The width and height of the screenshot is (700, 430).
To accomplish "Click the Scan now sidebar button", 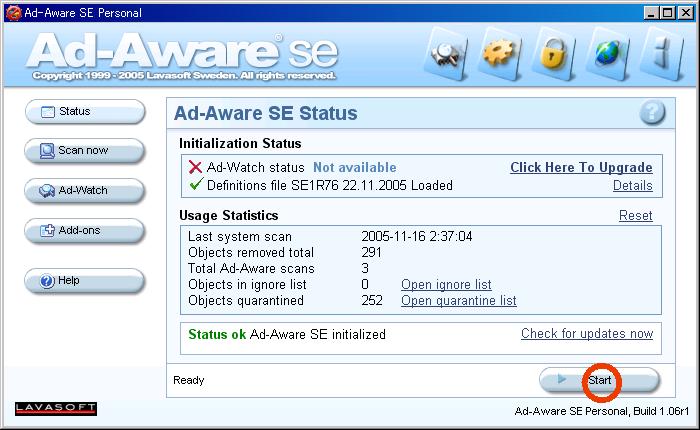I will point(85,150).
